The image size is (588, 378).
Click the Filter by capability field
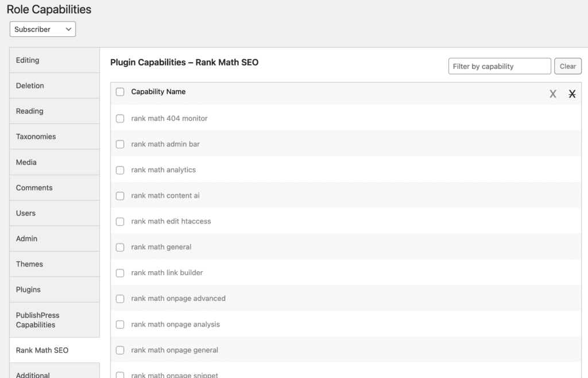(499, 66)
